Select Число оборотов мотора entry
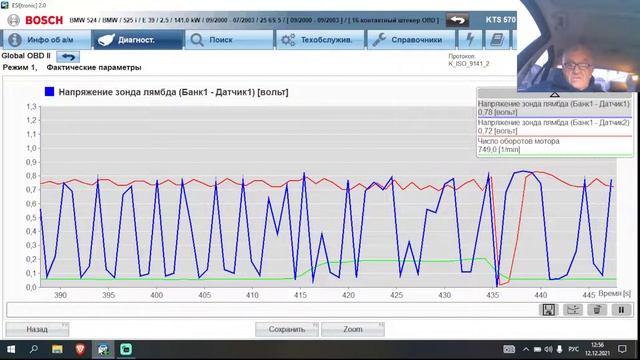This screenshot has width=640, height=360. coord(555,145)
